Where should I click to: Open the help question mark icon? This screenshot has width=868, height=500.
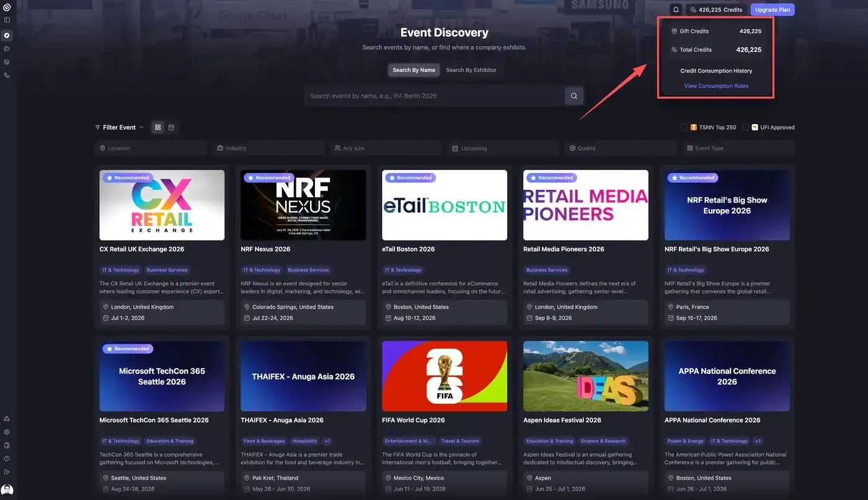[x=7, y=458]
